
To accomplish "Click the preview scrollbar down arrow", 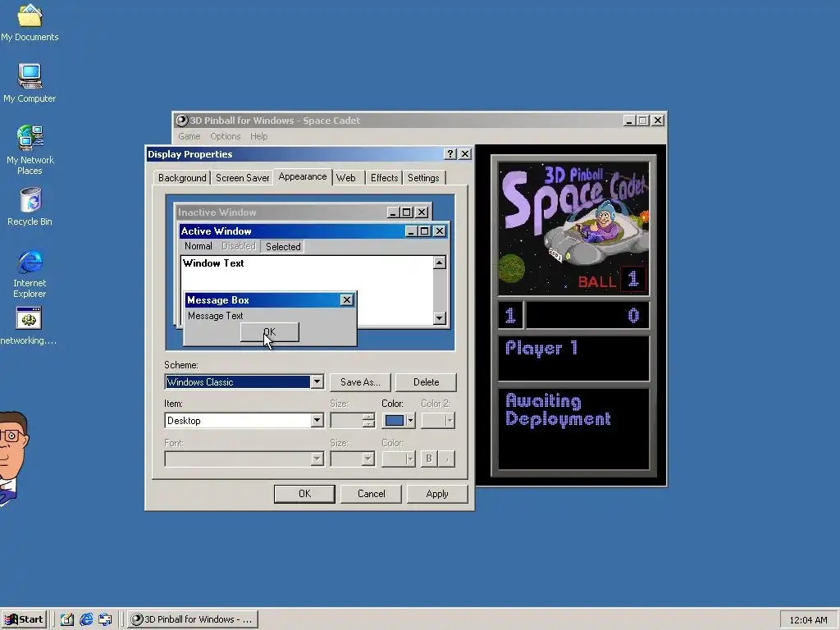I will click(440, 317).
